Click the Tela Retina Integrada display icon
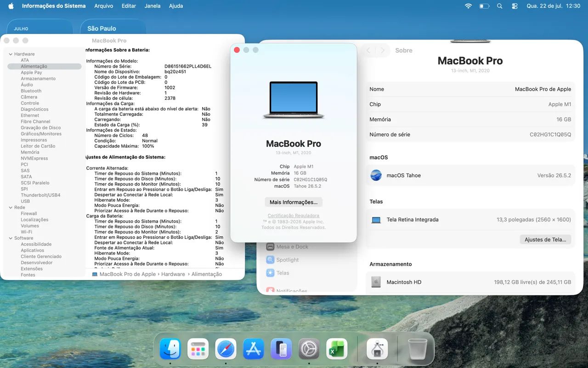588x368 pixels. coord(376,220)
